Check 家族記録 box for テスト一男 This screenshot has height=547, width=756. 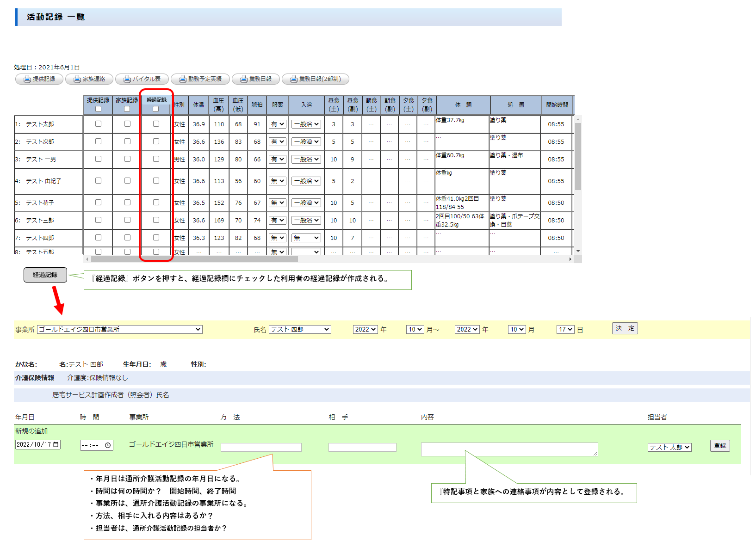coord(127,159)
